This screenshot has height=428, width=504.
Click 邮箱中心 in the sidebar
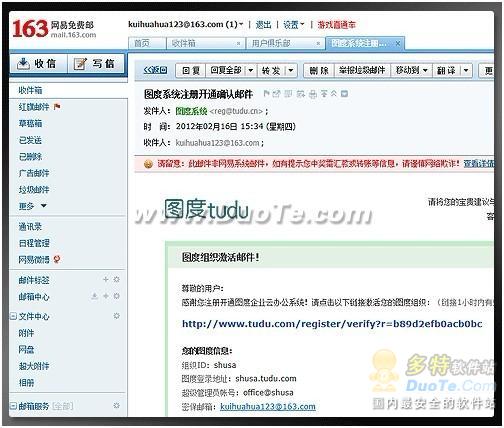pos(34,297)
